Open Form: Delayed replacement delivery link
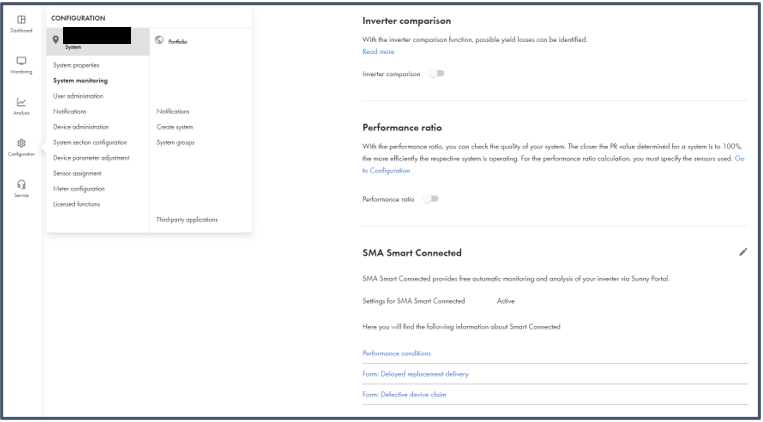763x422 pixels. pos(415,373)
